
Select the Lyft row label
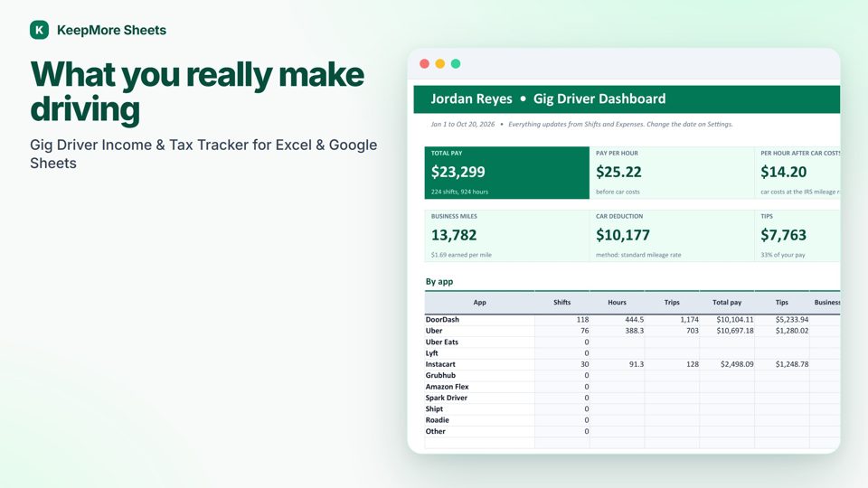coord(431,353)
